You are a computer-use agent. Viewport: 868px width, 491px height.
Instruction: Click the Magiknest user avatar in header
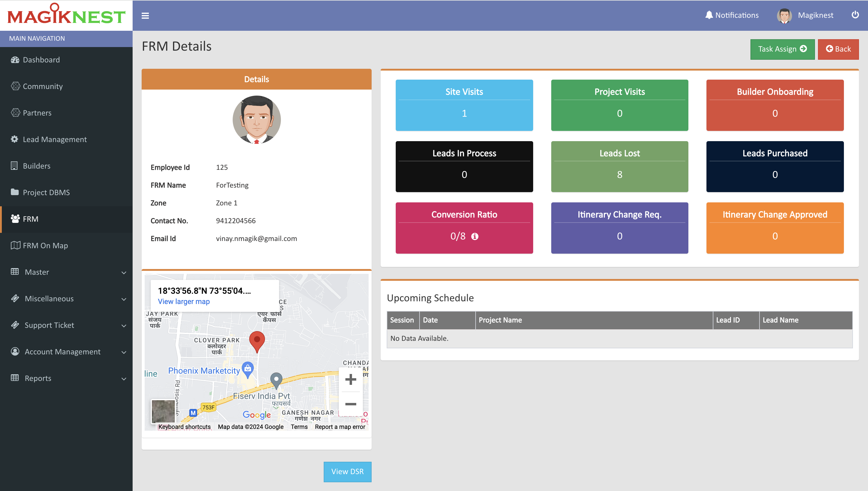pyautogui.click(x=784, y=15)
